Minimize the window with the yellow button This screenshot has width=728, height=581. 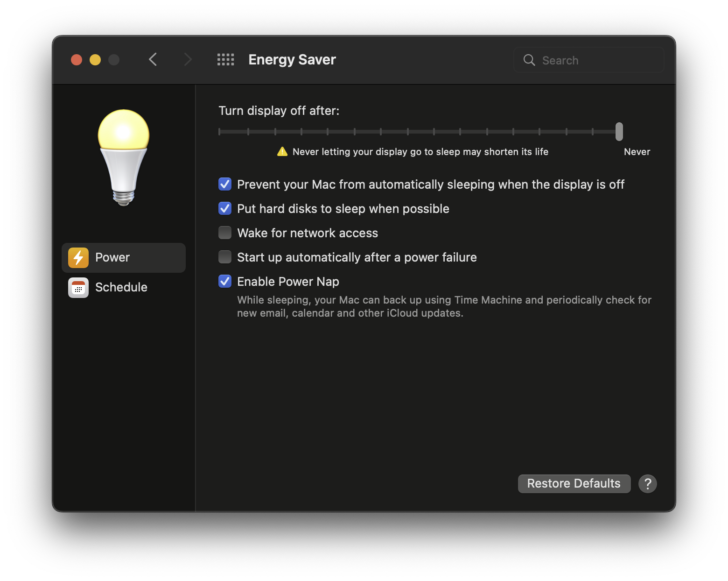click(x=95, y=60)
